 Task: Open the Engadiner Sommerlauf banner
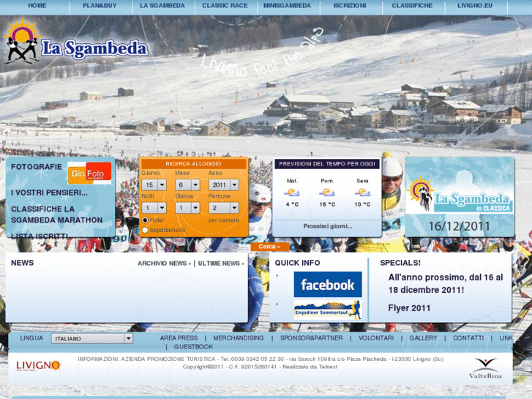(328, 310)
